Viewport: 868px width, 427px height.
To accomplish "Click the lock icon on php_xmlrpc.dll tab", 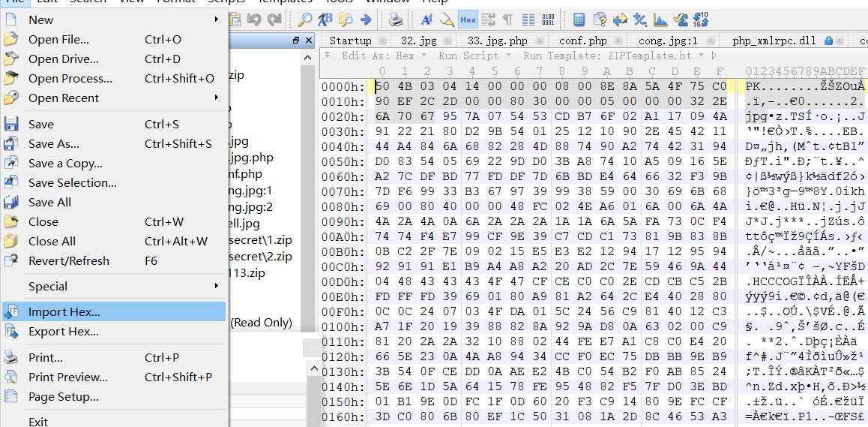I will coord(828,41).
